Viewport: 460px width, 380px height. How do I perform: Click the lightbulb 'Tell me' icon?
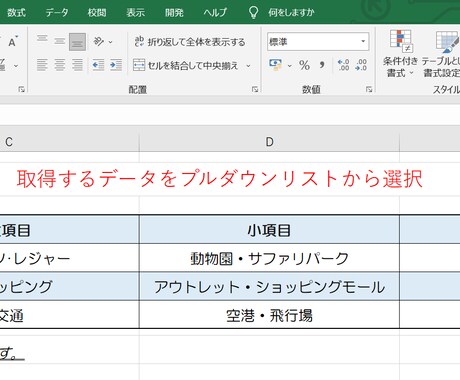coord(253,13)
